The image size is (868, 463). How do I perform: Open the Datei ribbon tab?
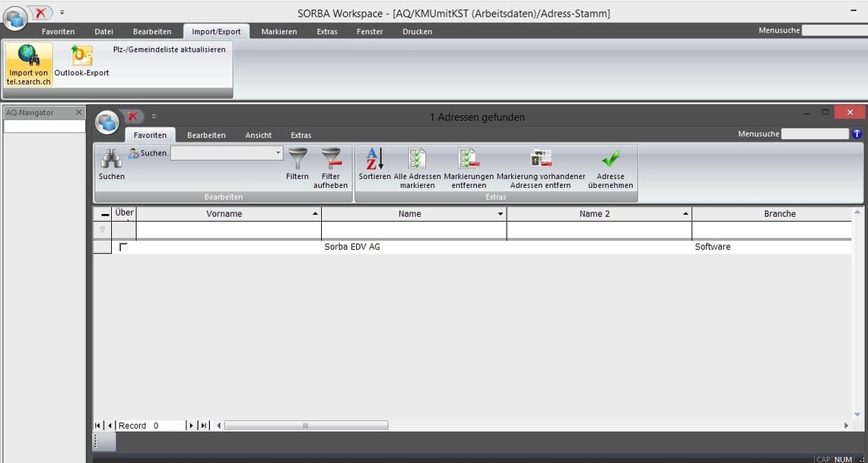[103, 31]
